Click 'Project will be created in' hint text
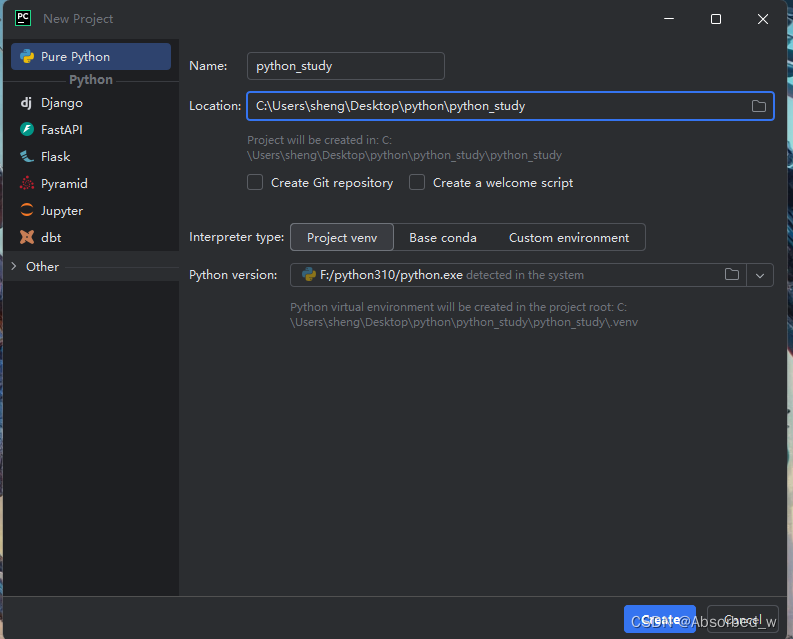Viewport: 793px width, 639px height. (x=404, y=147)
